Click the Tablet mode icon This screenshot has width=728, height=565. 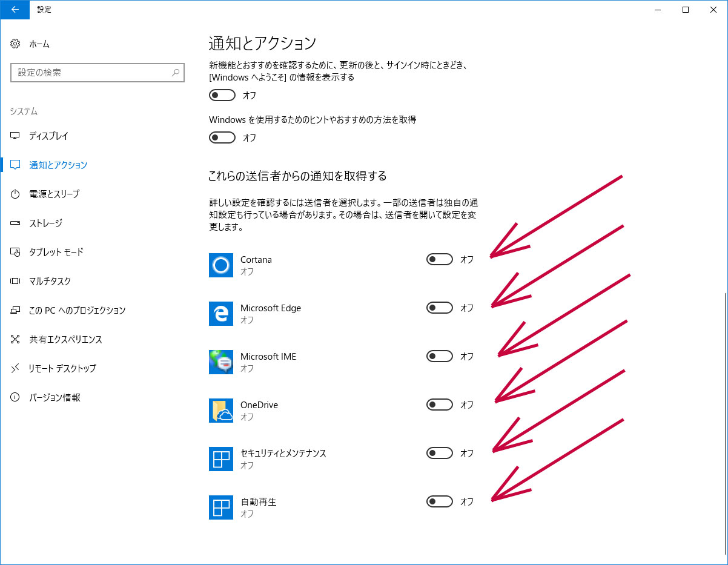click(x=16, y=252)
